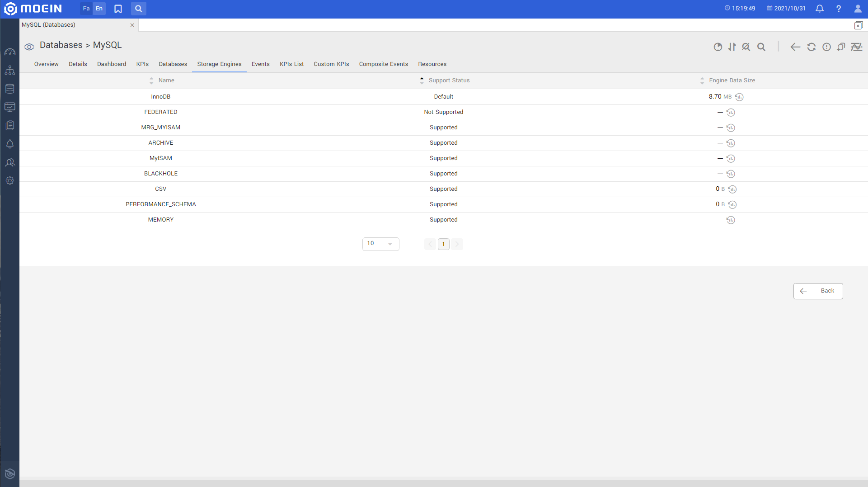Open history chart for MEMORY row

(x=731, y=220)
